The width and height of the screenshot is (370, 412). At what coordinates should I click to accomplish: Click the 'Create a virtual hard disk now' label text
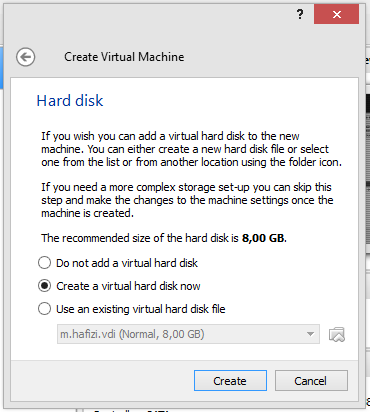(128, 286)
